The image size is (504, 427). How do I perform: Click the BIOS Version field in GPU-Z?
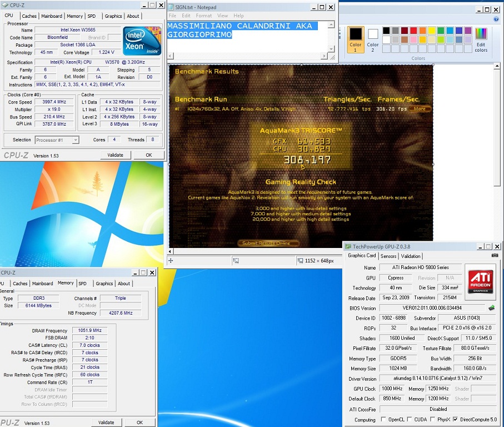point(432,307)
